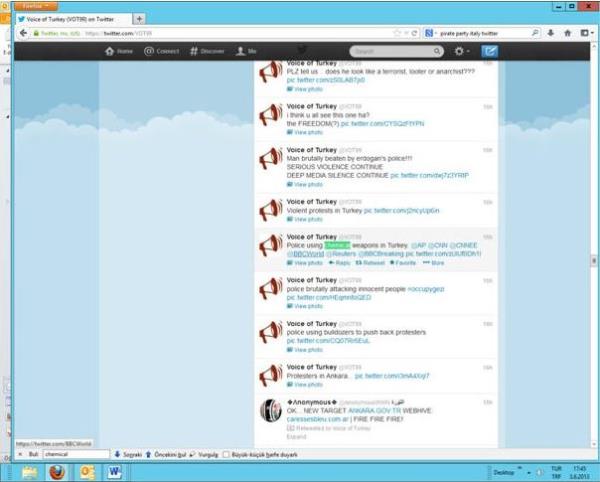Launch Firefox from the Windows taskbar
600x482 pixels.
(x=58, y=470)
